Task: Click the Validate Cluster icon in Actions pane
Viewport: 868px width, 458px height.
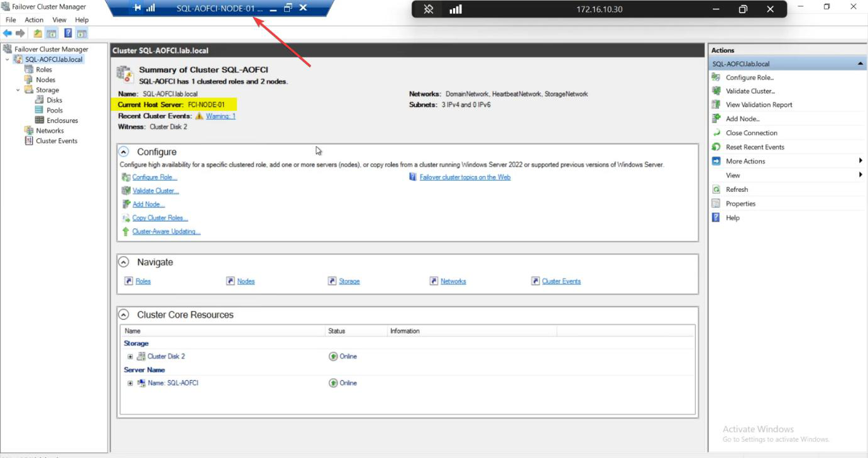Action: (716, 91)
